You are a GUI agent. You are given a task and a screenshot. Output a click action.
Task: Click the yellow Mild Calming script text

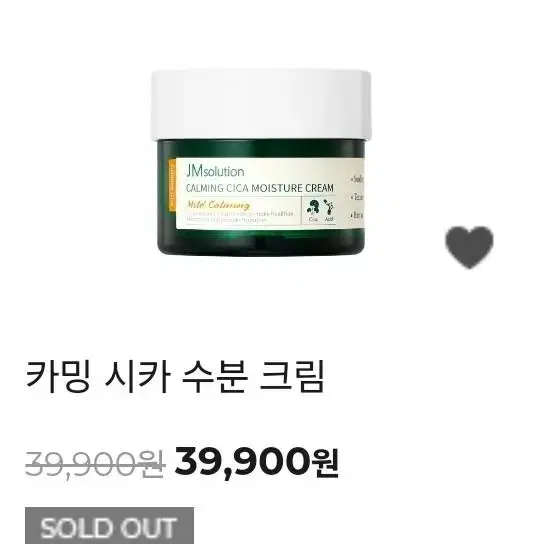coord(218,204)
